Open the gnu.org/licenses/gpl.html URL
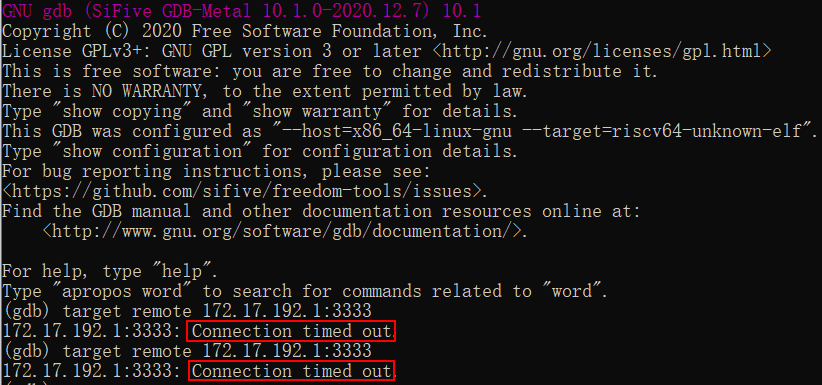Viewport: 822px width, 385px height. [x=603, y=51]
